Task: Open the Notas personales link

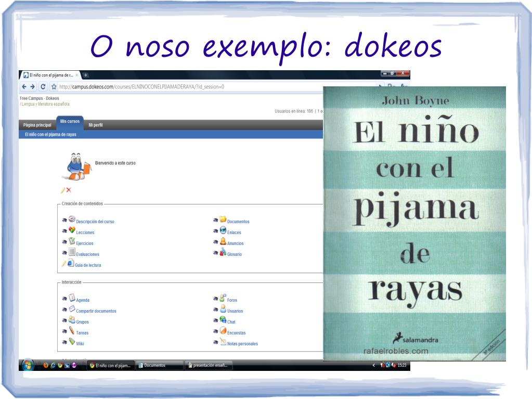Action: click(242, 344)
